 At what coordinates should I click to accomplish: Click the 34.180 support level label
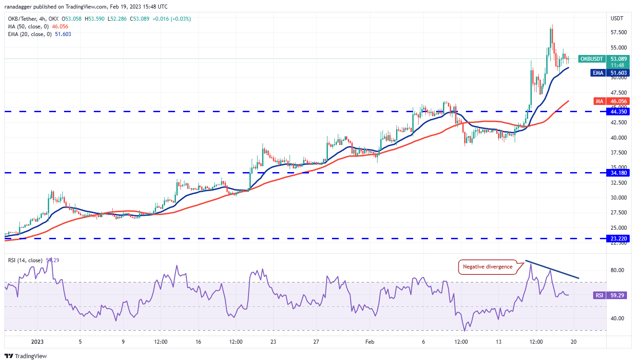coord(618,173)
